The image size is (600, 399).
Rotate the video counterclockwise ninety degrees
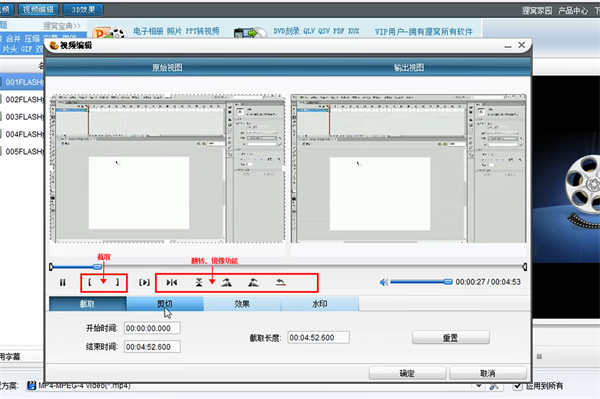(253, 283)
